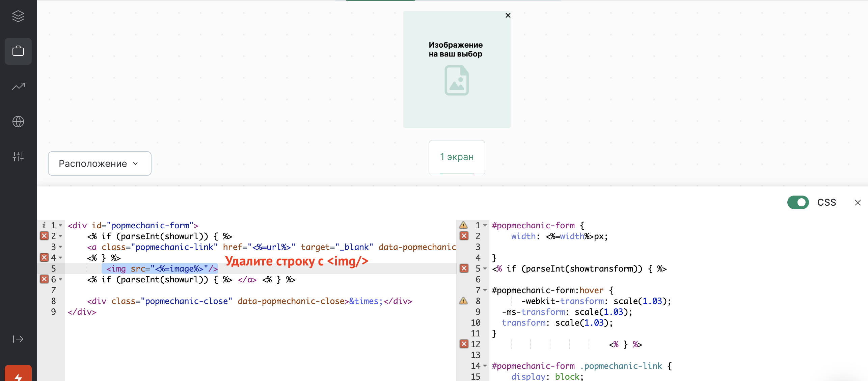The width and height of the screenshot is (868, 381).
Task: Collapse CSS line 5 fold arrow
Action: pos(485,269)
